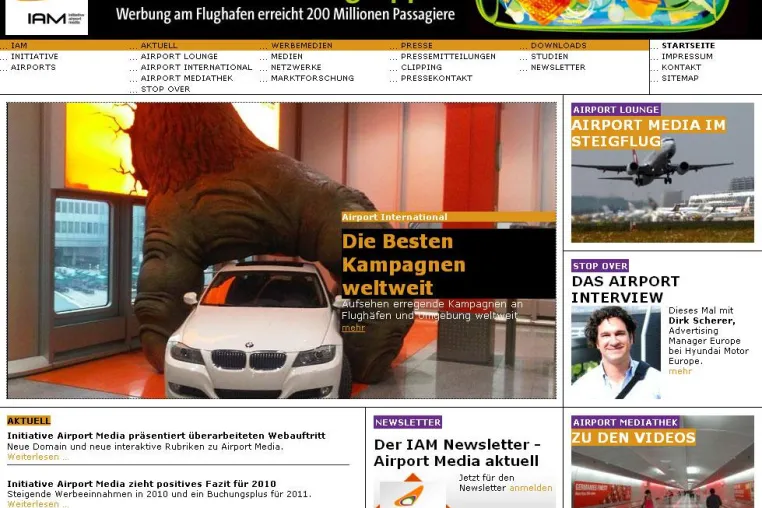Open the Netzwerke link
762x508 pixels.
tap(296, 67)
